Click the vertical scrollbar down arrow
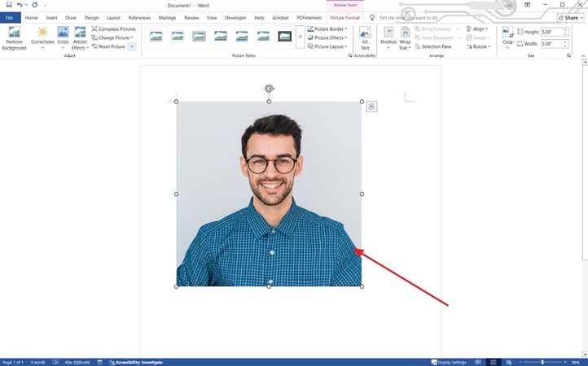The height and width of the screenshot is (366, 588). 585,355
